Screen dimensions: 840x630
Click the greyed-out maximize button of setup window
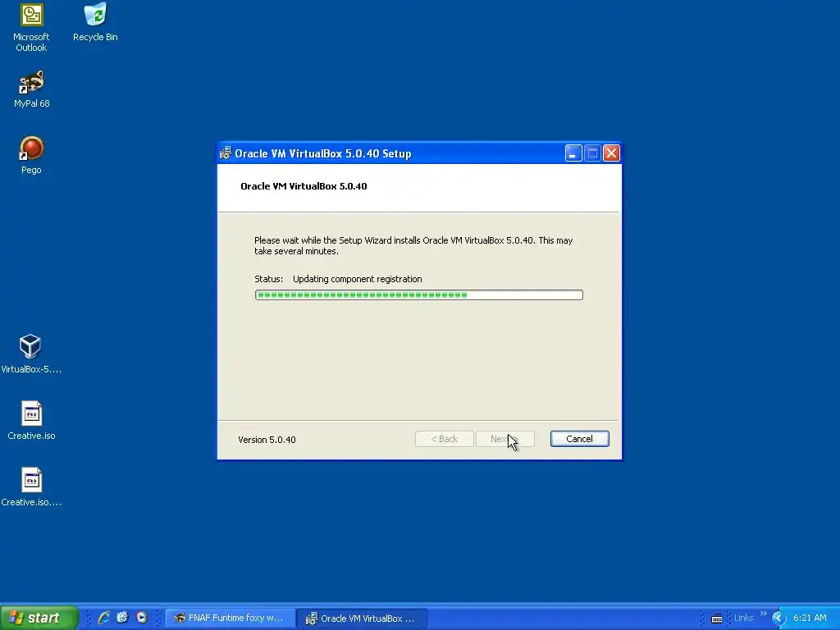pyautogui.click(x=592, y=153)
